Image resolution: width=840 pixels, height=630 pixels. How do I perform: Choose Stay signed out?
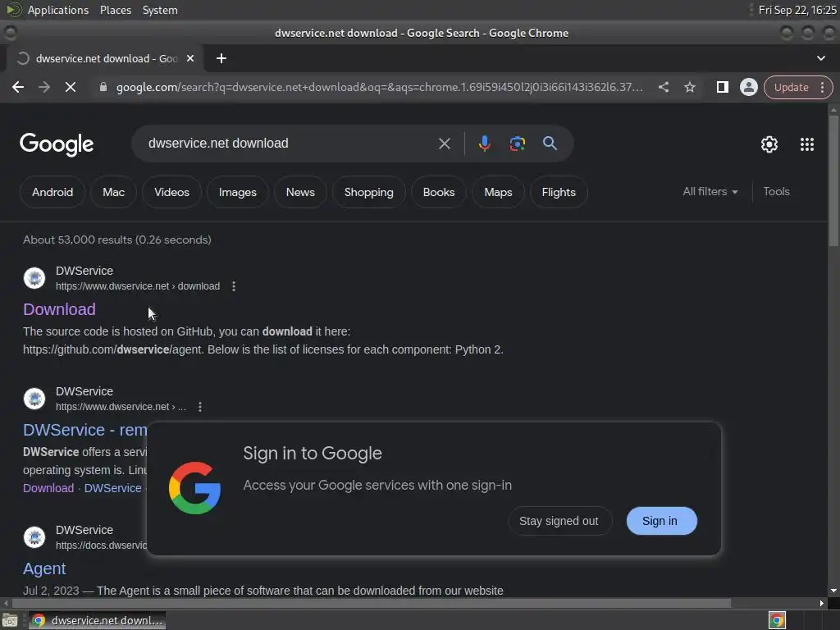559,521
